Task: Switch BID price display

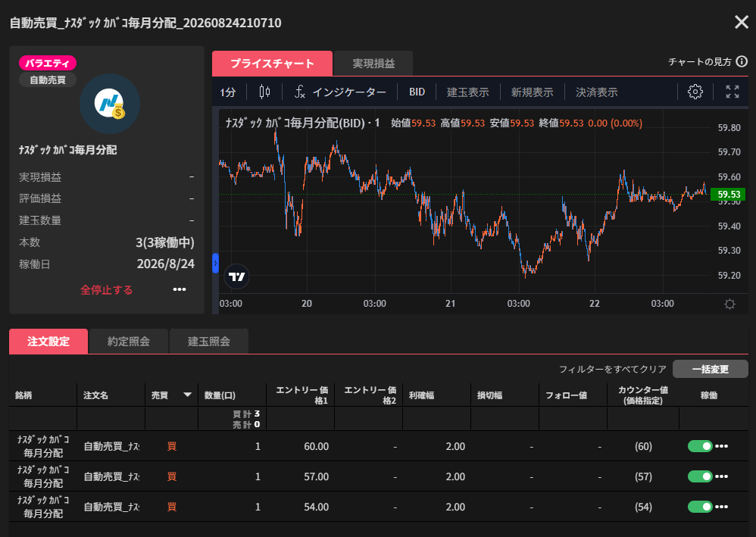Action: [417, 92]
